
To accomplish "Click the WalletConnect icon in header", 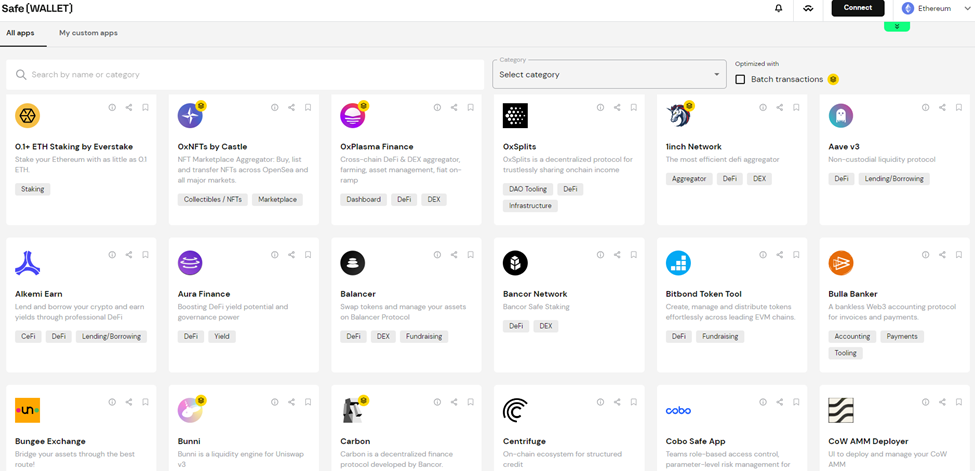I will click(808, 9).
